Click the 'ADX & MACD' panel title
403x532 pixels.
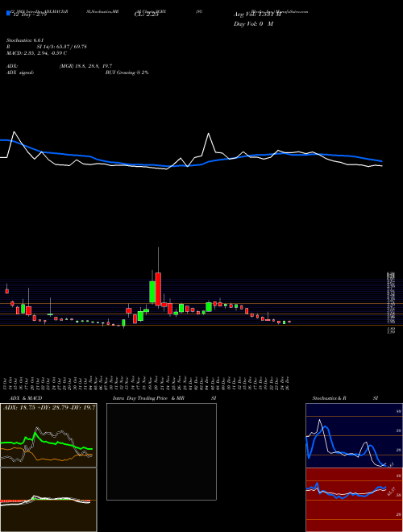(x=26, y=398)
